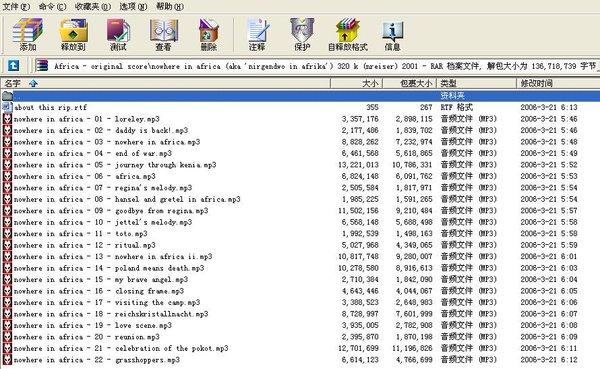The height and width of the screenshot is (369, 600).
Task: Open the 帮助(H) menu
Action: pos(170,7)
